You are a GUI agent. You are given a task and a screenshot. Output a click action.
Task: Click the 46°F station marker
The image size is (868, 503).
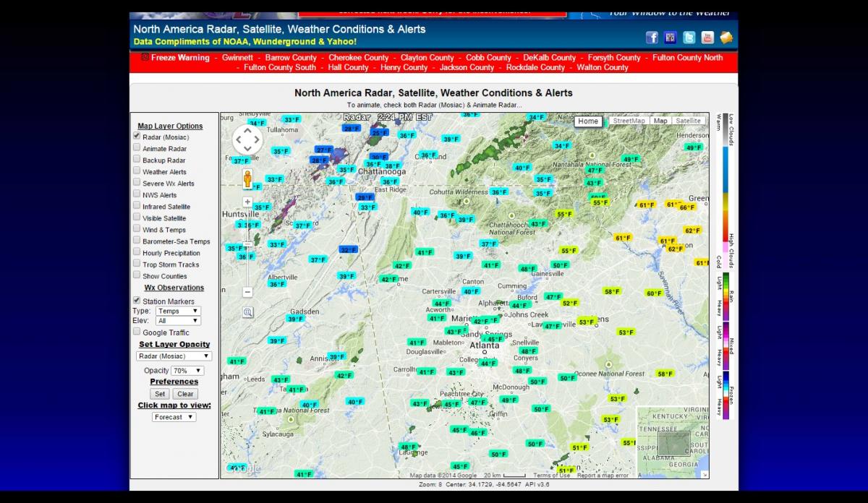[x=478, y=433]
